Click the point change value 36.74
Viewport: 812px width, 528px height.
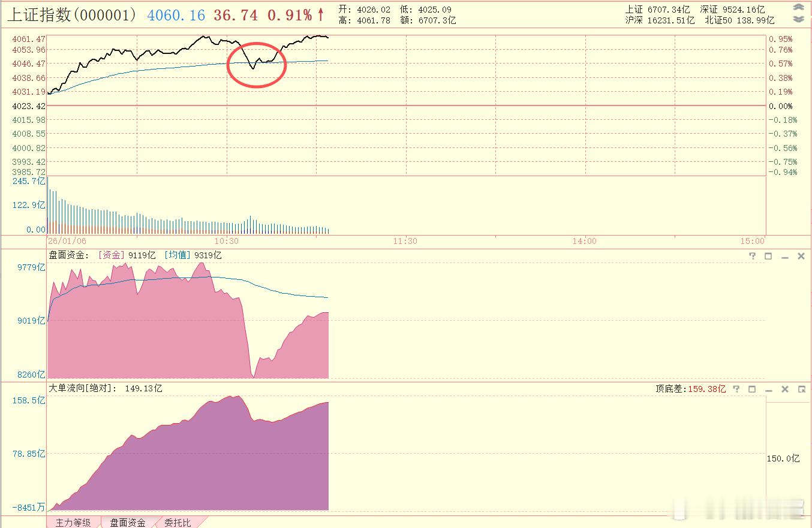[235, 15]
